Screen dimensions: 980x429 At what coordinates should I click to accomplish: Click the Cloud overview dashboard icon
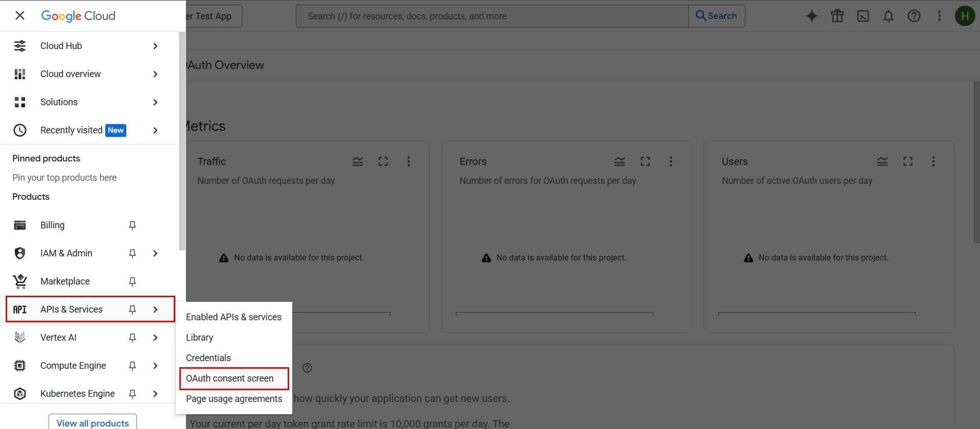tap(20, 74)
